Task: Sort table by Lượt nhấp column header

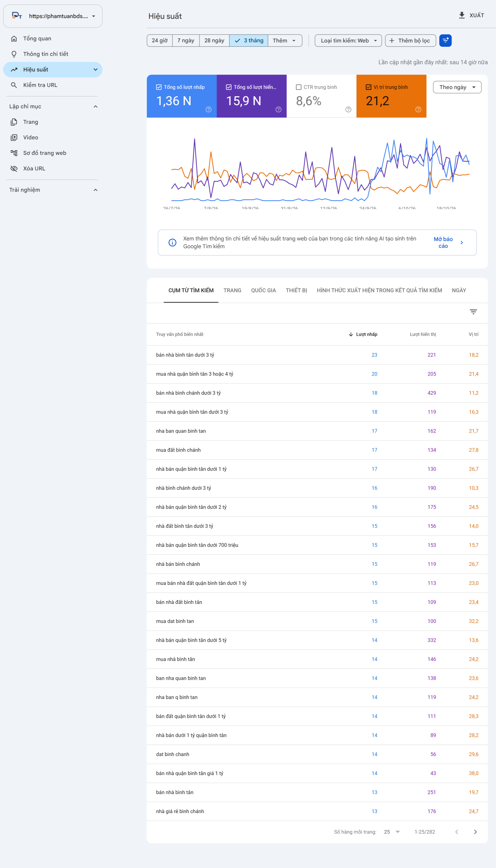Action: click(x=363, y=334)
